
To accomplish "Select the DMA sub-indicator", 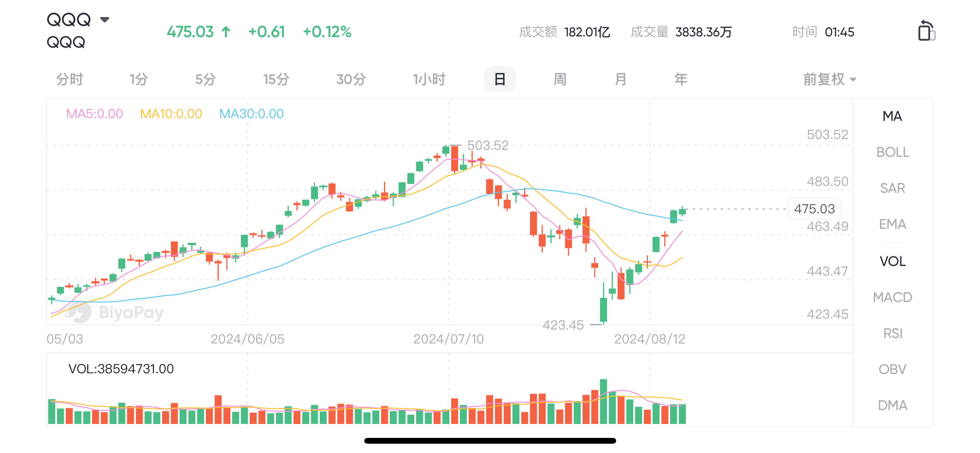I will [893, 405].
